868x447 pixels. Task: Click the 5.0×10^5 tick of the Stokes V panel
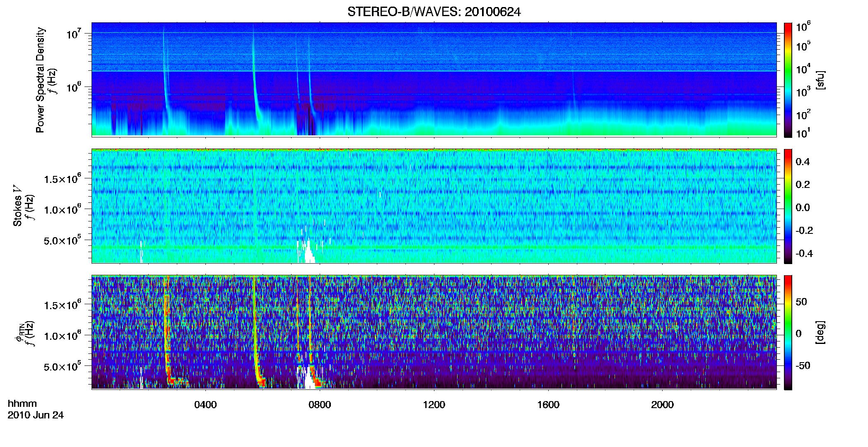click(63, 240)
